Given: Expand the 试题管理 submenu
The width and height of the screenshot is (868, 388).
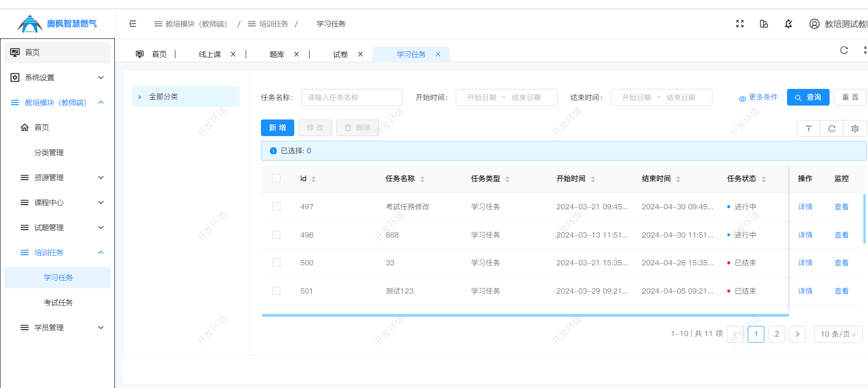Looking at the screenshot, I should tap(101, 227).
